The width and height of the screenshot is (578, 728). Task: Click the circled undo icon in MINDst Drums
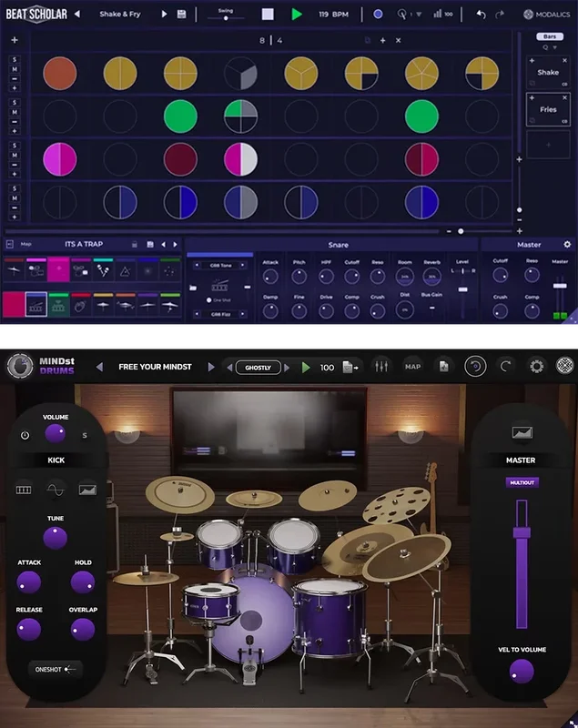(x=475, y=367)
